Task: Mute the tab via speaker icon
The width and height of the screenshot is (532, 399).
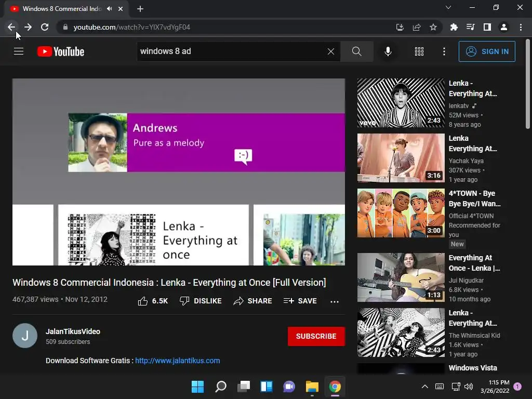Action: [x=109, y=9]
